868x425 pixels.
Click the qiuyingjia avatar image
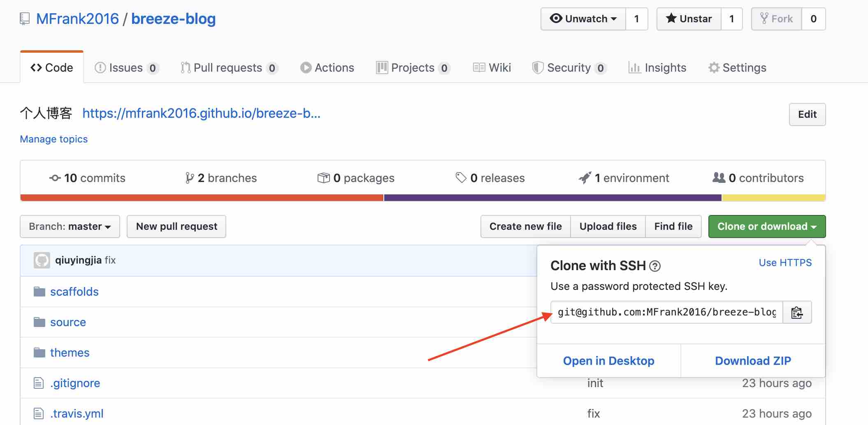42,260
